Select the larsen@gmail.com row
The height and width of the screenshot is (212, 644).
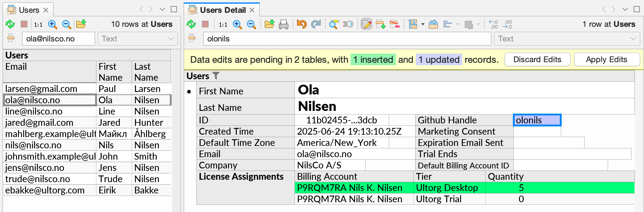pos(87,89)
